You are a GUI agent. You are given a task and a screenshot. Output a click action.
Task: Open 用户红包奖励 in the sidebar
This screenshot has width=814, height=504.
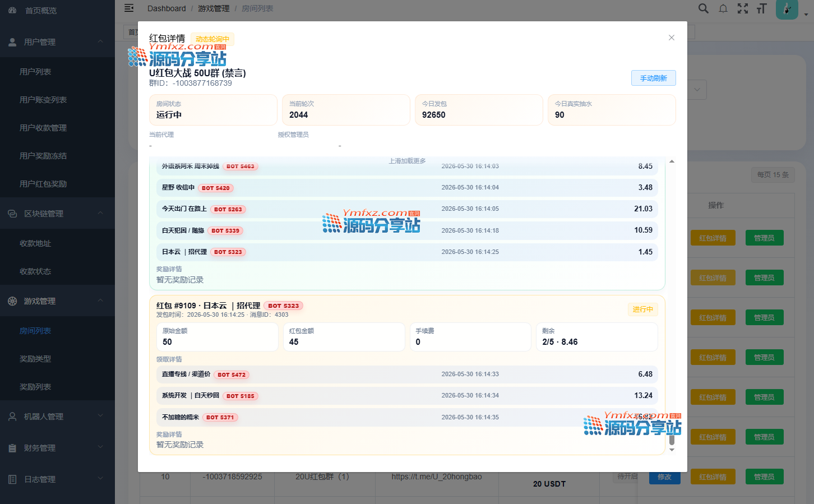[x=43, y=184]
